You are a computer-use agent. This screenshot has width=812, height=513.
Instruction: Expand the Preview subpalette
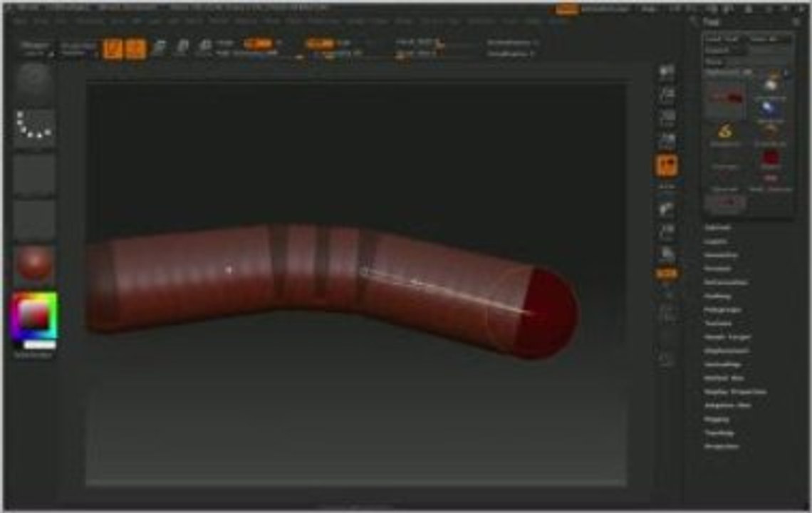tap(717, 269)
